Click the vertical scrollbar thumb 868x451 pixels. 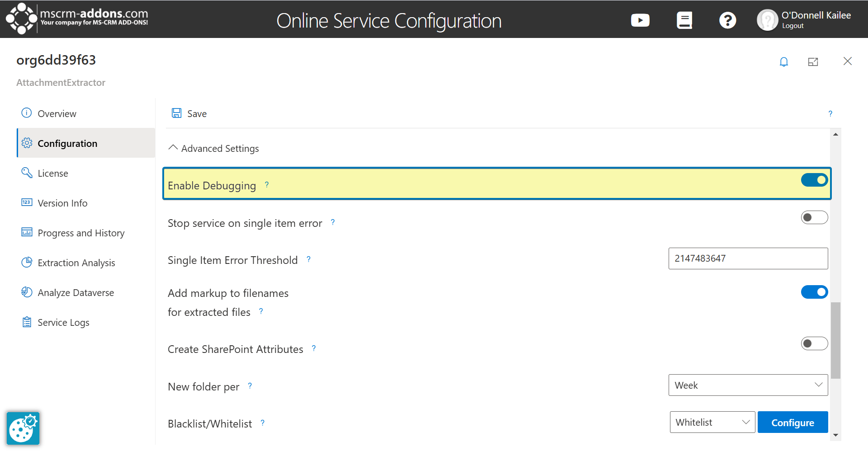coord(835,340)
